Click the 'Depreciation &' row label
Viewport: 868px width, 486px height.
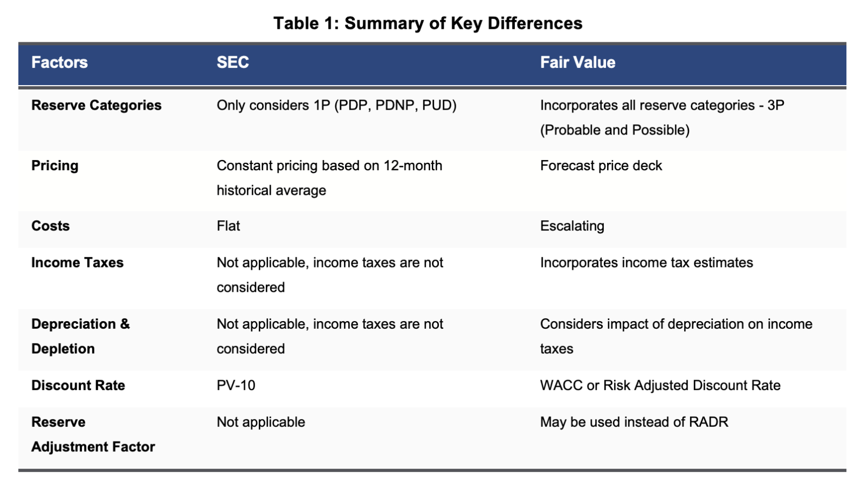pyautogui.click(x=81, y=324)
